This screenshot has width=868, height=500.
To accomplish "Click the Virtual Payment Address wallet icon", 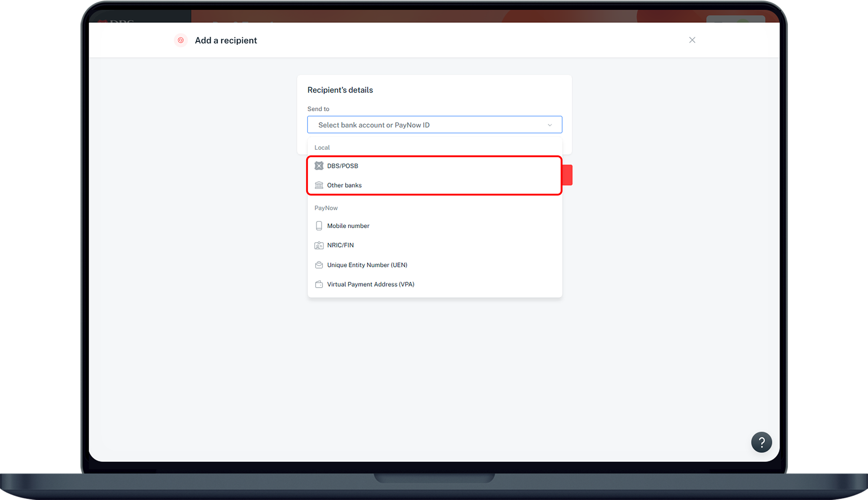I will tap(319, 284).
